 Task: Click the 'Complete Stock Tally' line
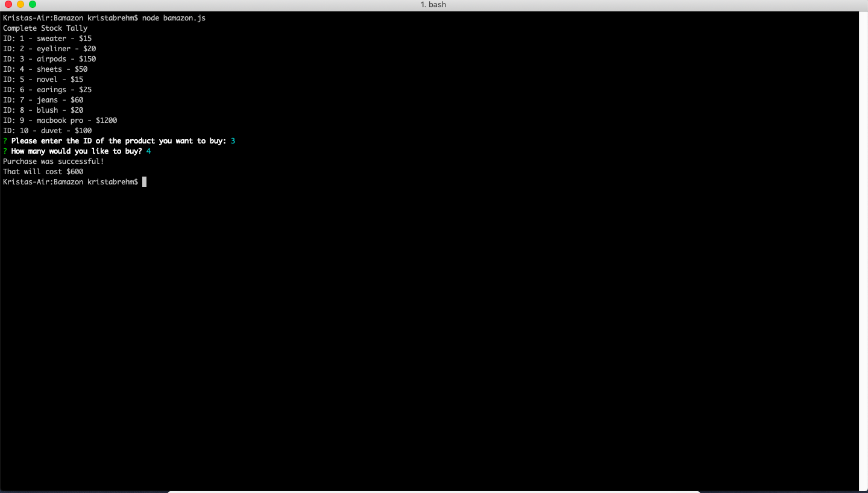tap(45, 28)
